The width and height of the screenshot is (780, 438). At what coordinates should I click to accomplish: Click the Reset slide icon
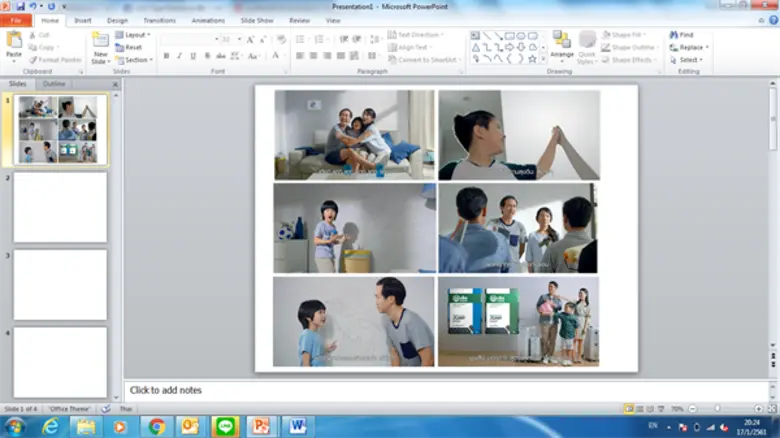[x=119, y=47]
